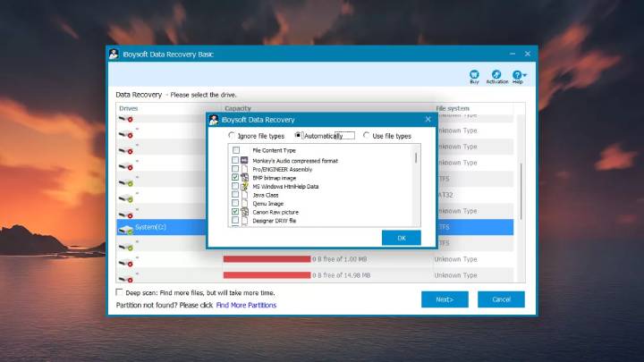Viewport: 644px width, 362px height.
Task: Click the Qemu Image label
Action: click(267, 204)
